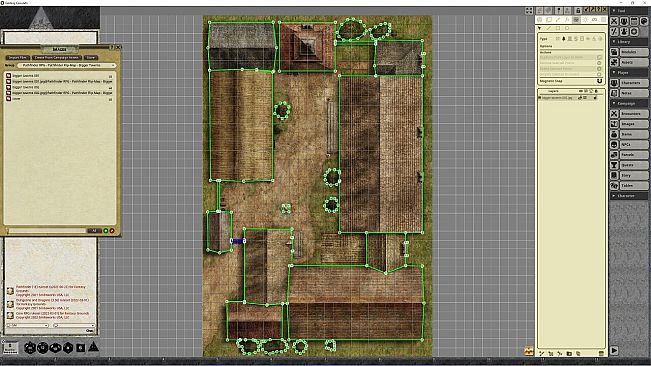Click the play arrow at sidebar bottom
The height and width of the screenshot is (366, 651).
pyautogui.click(x=614, y=351)
